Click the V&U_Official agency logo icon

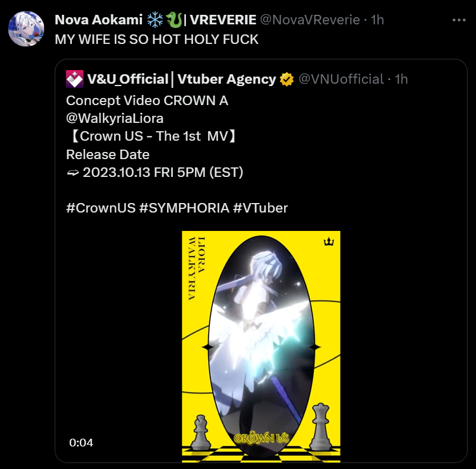pyautogui.click(x=75, y=79)
